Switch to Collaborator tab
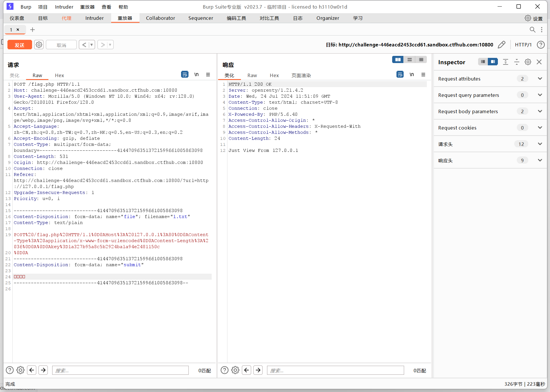 160,18
